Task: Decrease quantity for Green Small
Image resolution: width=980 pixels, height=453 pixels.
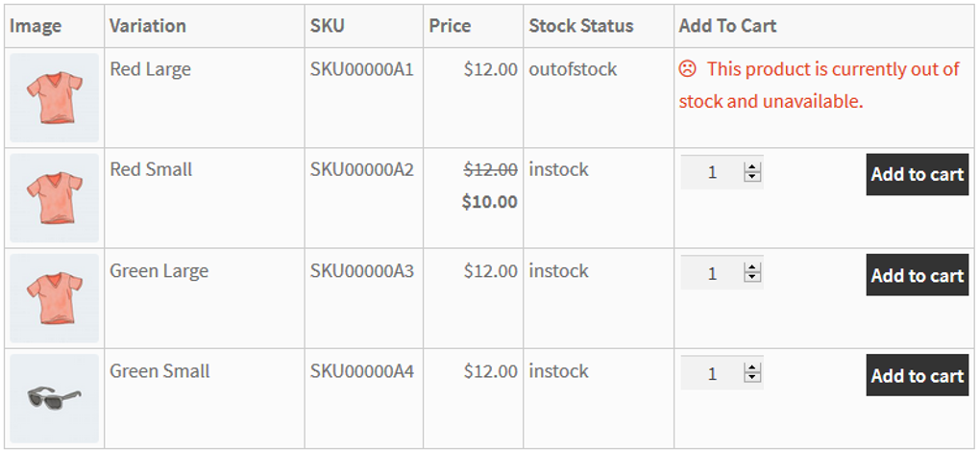Action: pos(753,380)
